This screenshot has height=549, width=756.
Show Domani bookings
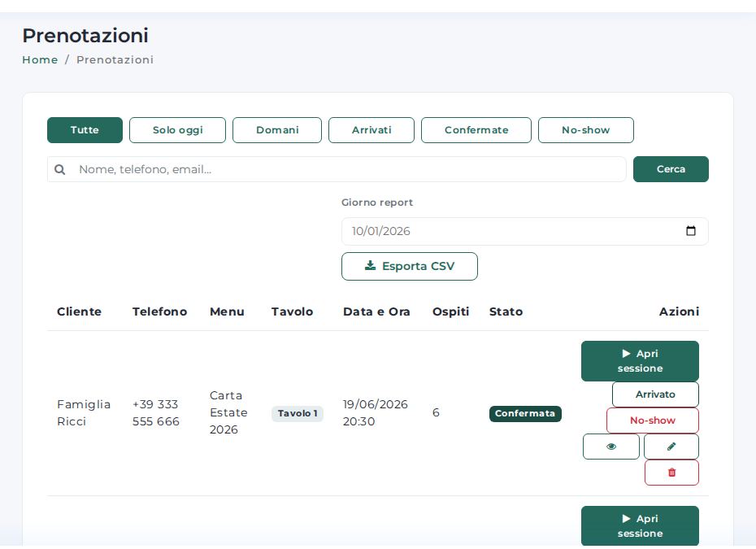[x=277, y=130]
